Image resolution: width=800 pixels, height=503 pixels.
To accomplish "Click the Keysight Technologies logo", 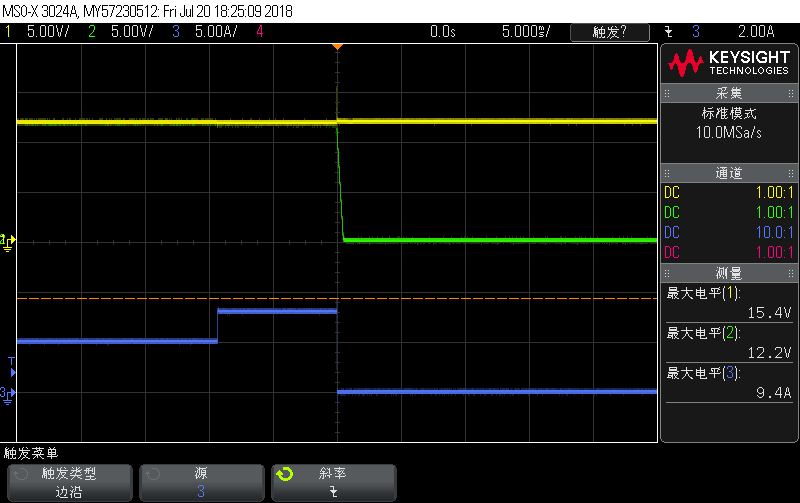I will 729,63.
